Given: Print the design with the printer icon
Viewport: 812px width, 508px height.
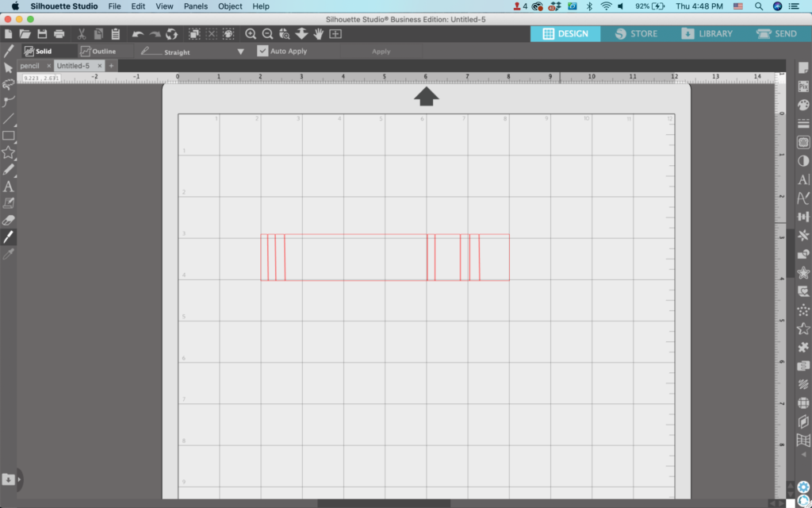Looking at the screenshot, I should [59, 34].
